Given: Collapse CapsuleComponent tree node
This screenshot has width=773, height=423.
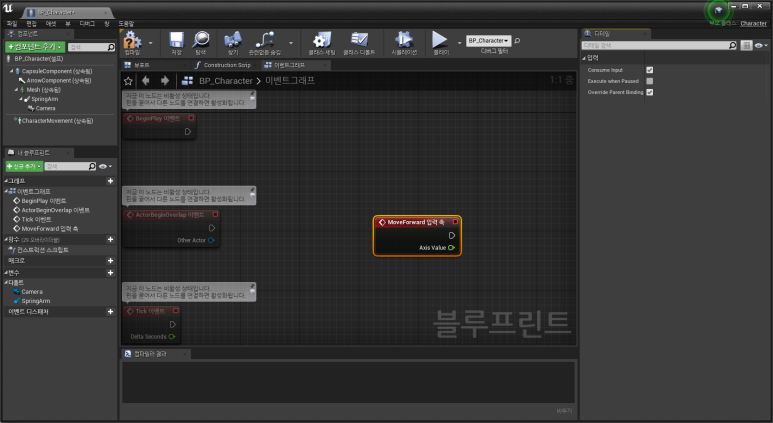Looking at the screenshot, I should [11, 71].
